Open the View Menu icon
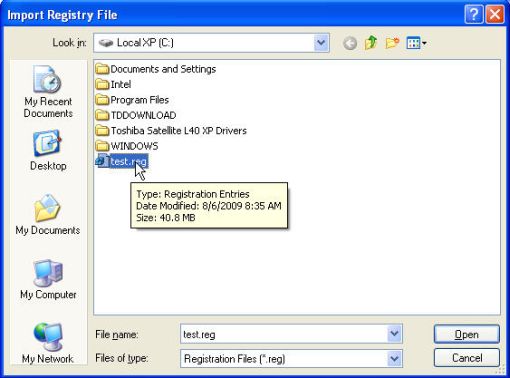Screen dimensions: 510x378 (x=416, y=43)
